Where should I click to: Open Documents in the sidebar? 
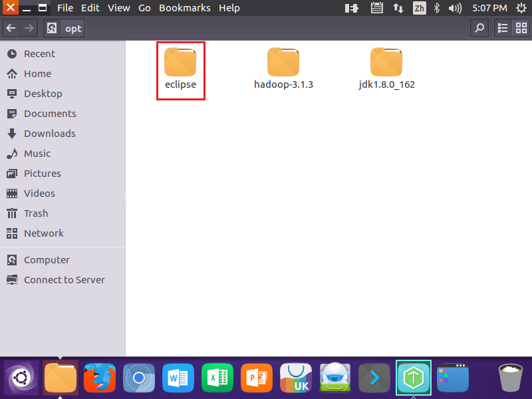(x=63, y=114)
